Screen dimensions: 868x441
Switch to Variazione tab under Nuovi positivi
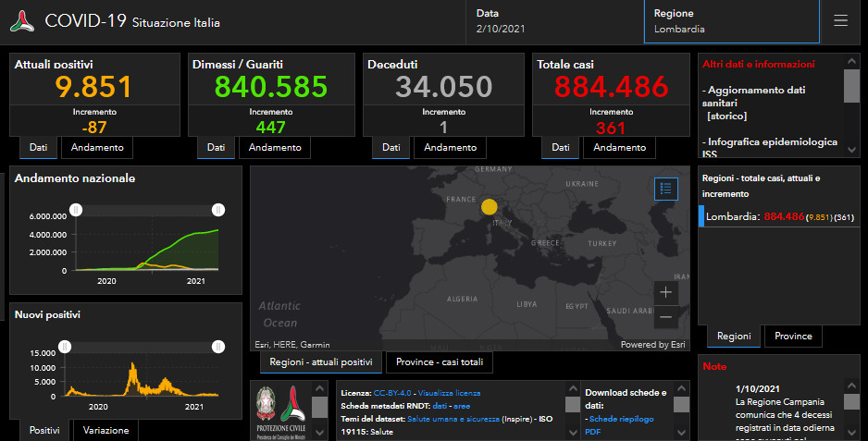tap(105, 430)
